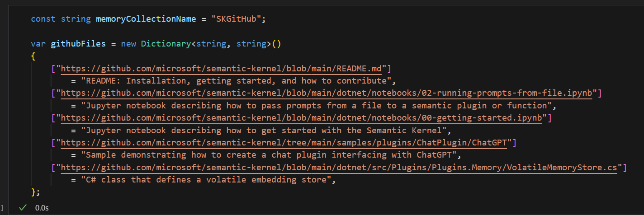
Task: Click the opening curly brace line
Action: (x=33, y=56)
